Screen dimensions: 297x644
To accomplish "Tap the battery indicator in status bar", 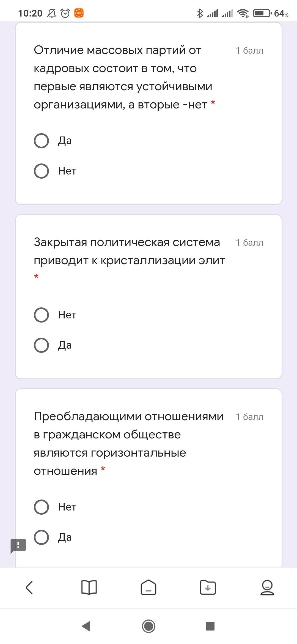I will point(262,13).
